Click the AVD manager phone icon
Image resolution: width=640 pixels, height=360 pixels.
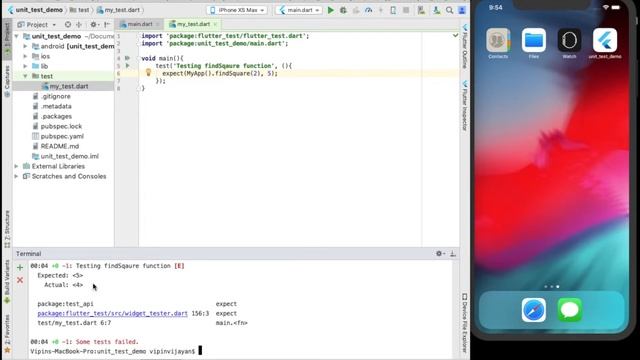(393, 10)
